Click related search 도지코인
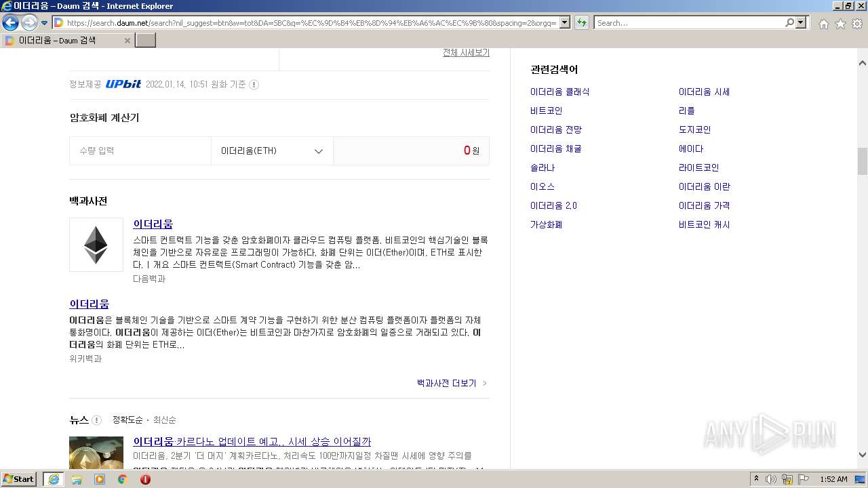This screenshot has width=868, height=488. [695, 129]
